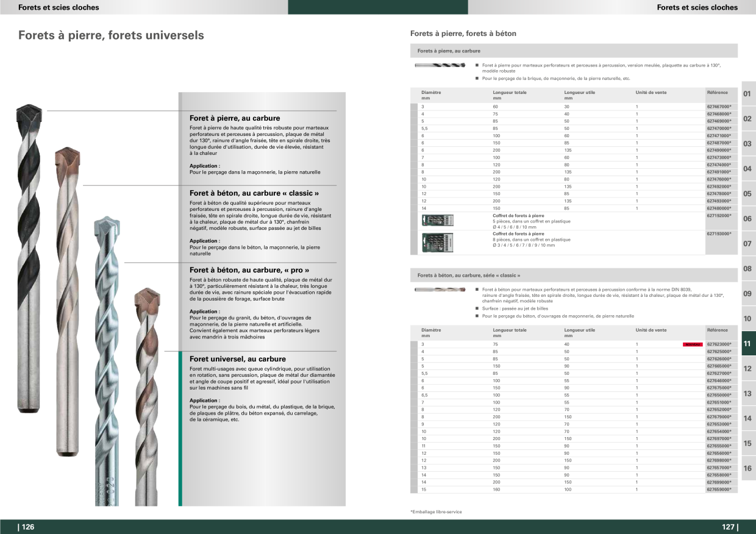Click the small drill image under the 'classic' series header
The height and width of the screenshot is (534, 756).
pos(440,290)
